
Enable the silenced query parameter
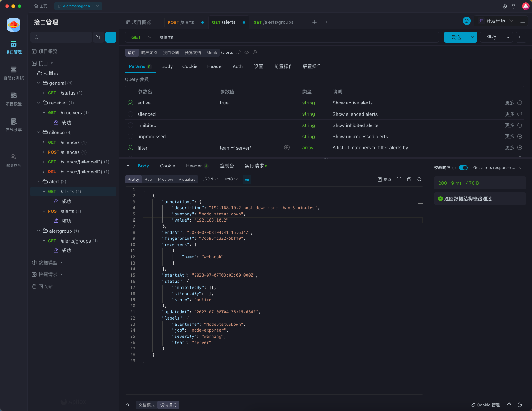131,114
